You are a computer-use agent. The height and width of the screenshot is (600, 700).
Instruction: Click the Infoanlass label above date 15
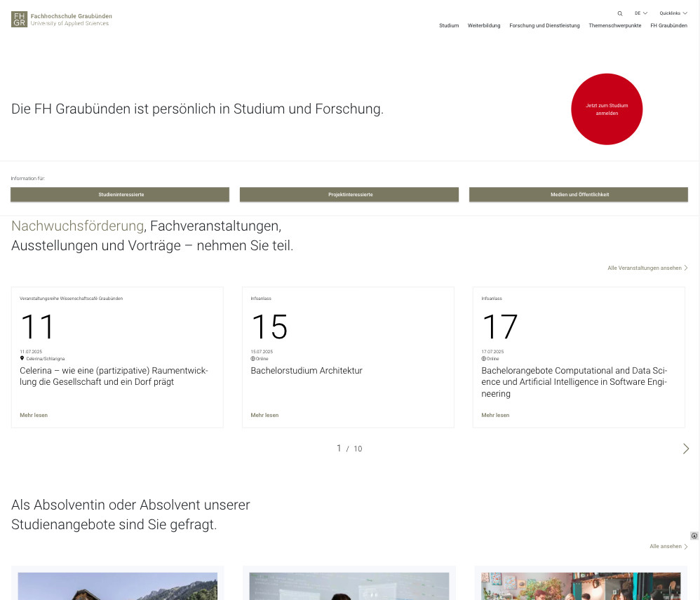(261, 299)
